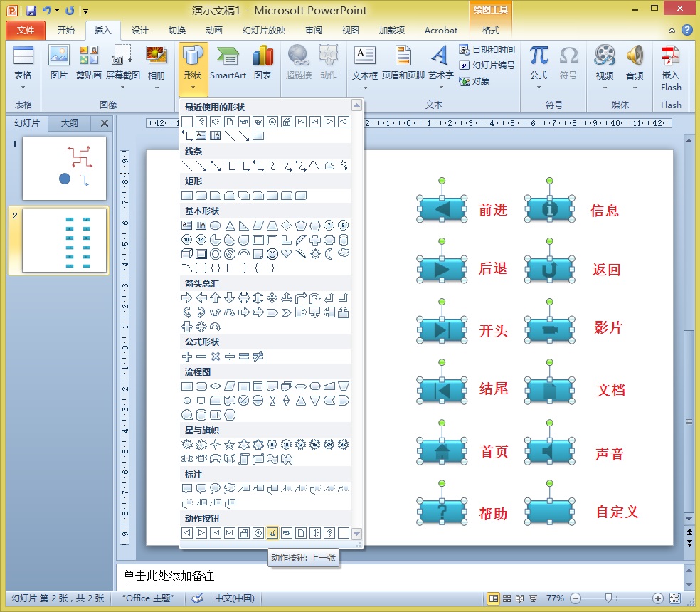The height and width of the screenshot is (612, 700).
Task: Select the heart basic shape
Action: coord(287,254)
